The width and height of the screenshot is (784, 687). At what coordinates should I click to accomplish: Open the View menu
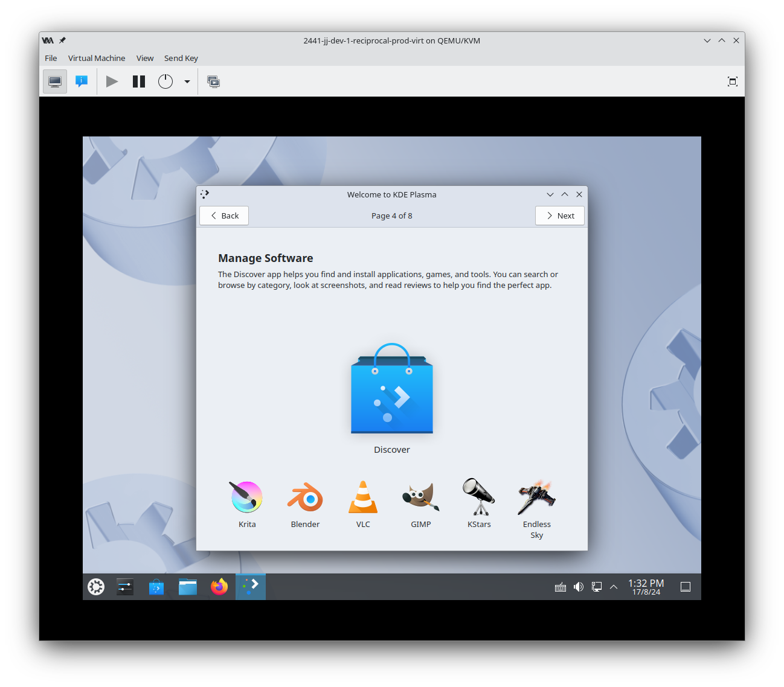point(145,58)
